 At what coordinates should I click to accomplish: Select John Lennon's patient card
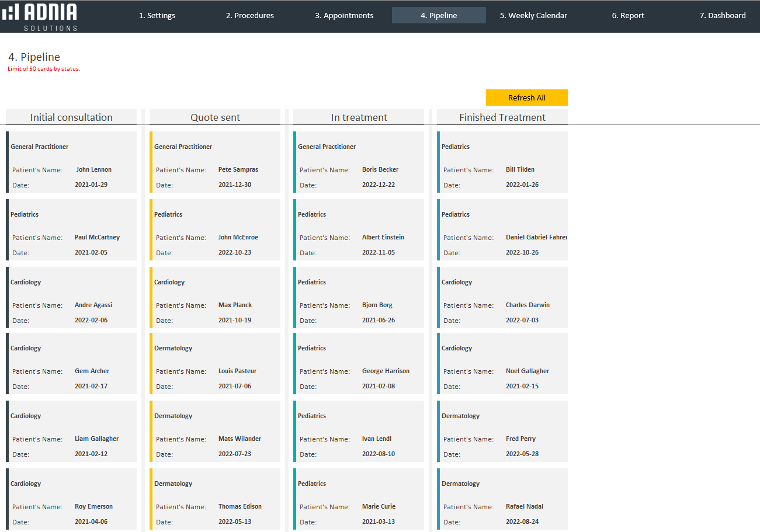[x=72, y=162]
